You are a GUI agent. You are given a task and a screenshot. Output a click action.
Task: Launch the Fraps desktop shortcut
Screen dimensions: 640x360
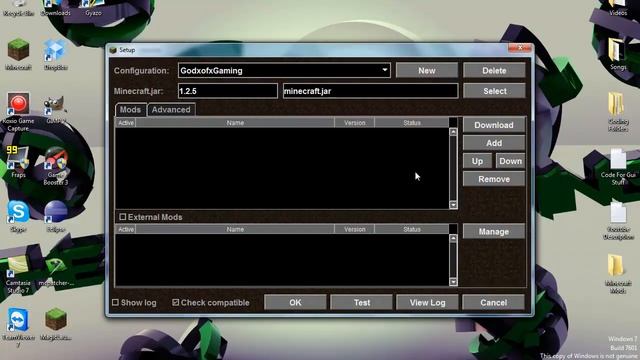[x=18, y=162]
